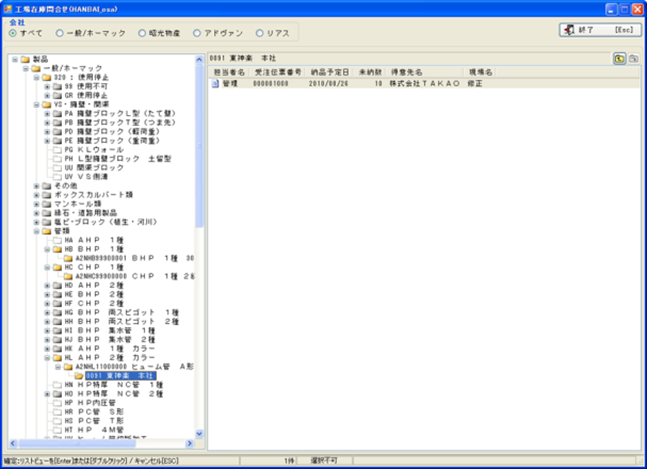Sort by 担当者名 column header
The width and height of the screenshot is (647, 469).
click(229, 72)
